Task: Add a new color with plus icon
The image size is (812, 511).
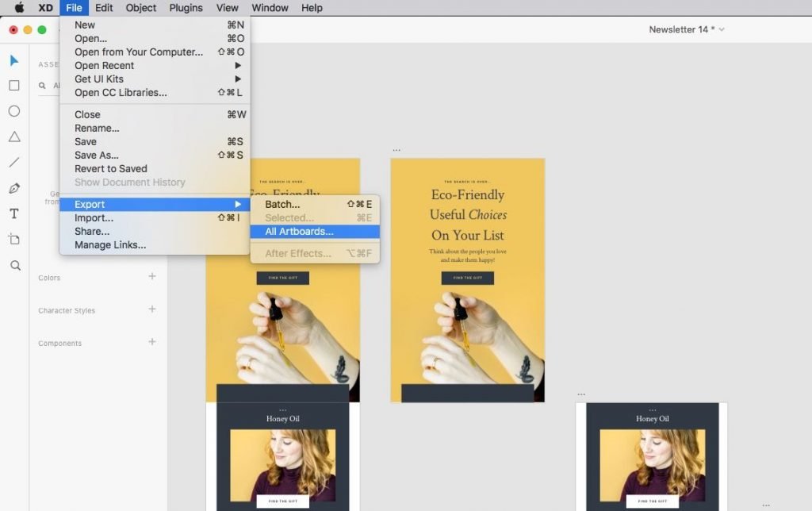Action: point(152,277)
